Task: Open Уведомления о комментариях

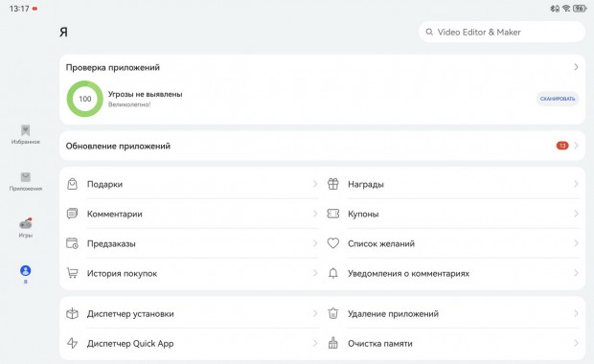Action: (x=453, y=273)
